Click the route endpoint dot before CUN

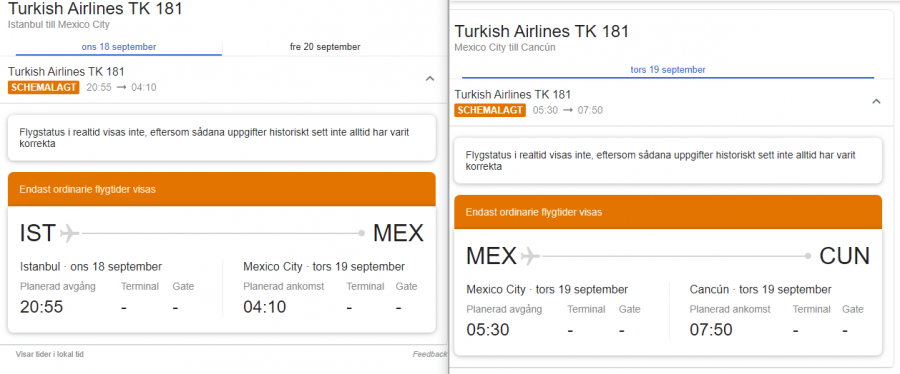[x=808, y=256]
